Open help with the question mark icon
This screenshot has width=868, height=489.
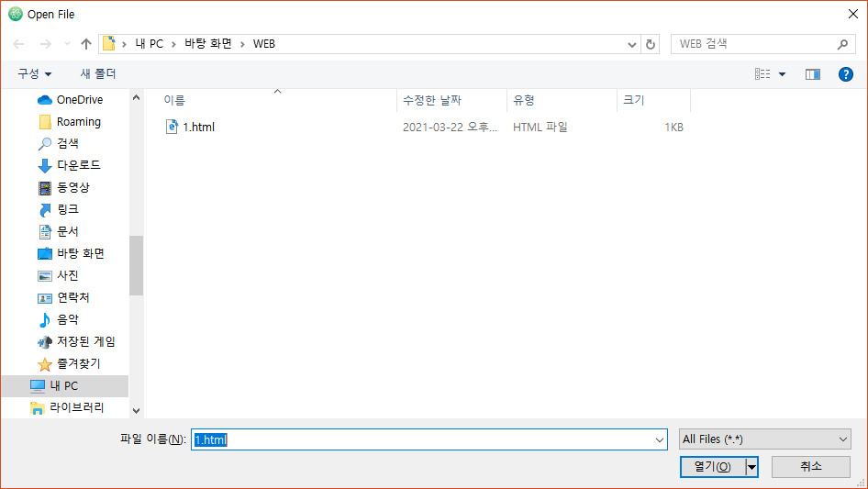(x=845, y=74)
